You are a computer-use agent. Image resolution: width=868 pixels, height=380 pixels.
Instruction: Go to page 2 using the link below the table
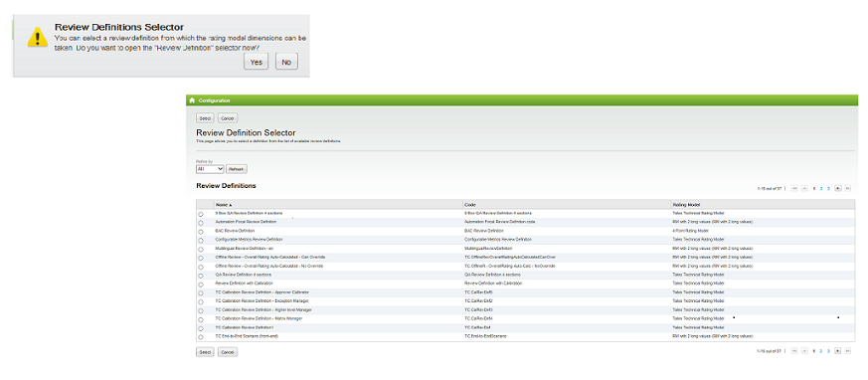click(x=821, y=350)
